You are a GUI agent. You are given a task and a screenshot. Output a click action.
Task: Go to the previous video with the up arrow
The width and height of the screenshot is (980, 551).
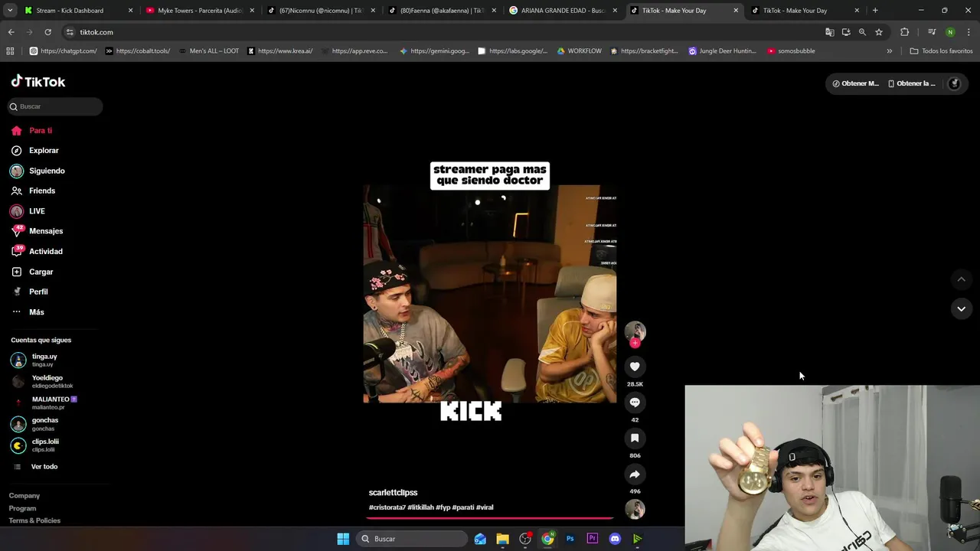[x=961, y=279]
